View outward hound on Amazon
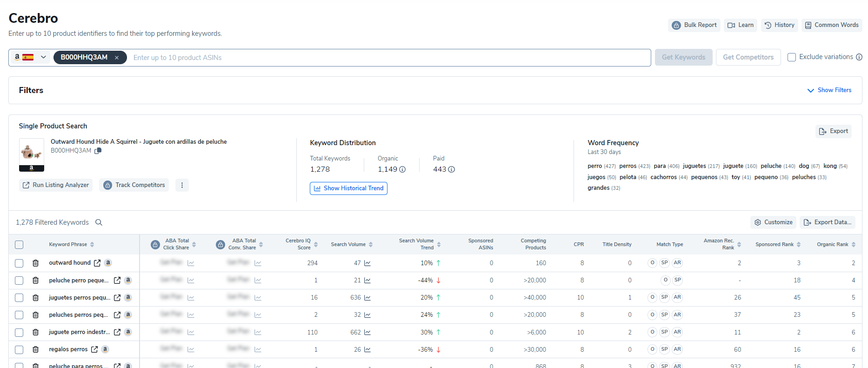Viewport: 868px width, 368px height. click(108, 263)
